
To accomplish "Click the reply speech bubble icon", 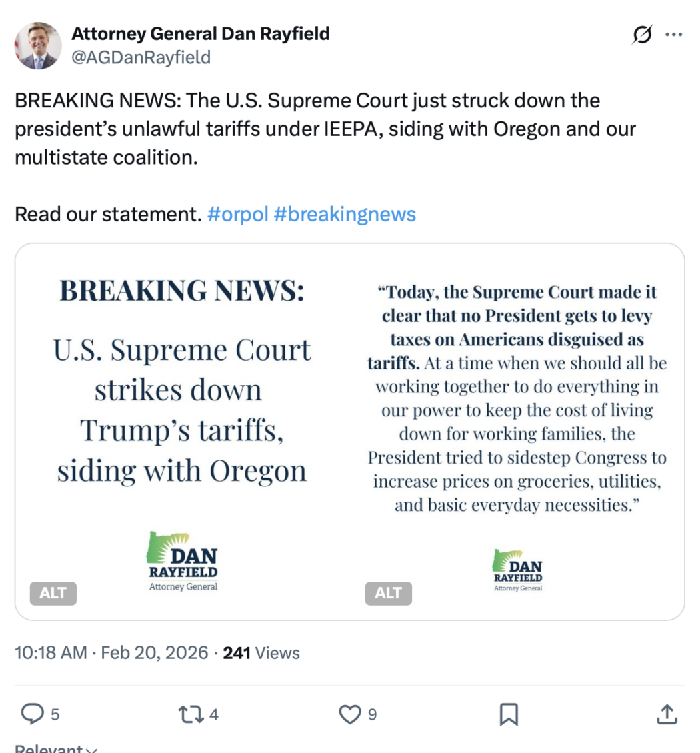I will pyautogui.click(x=31, y=714).
